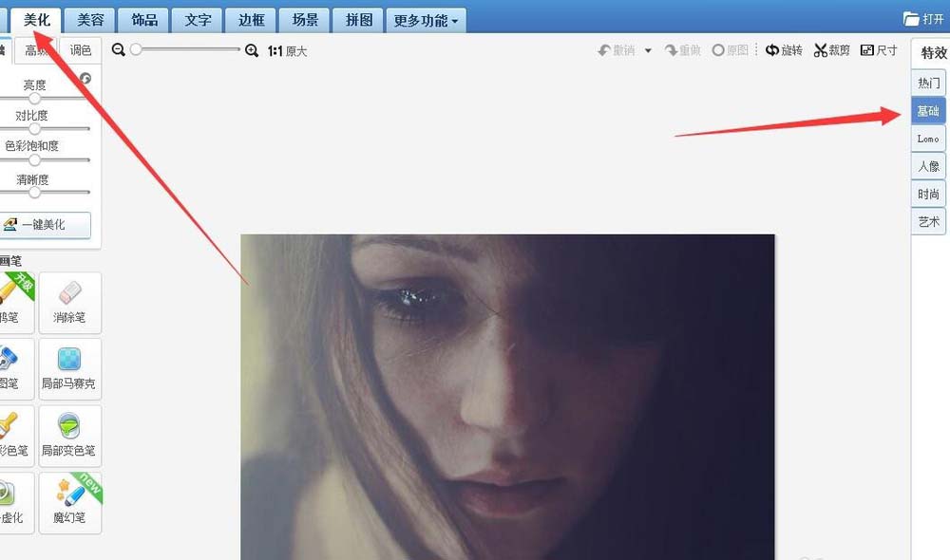The width and height of the screenshot is (950, 560).
Task: Open the 美容 tab
Action: [x=89, y=20]
